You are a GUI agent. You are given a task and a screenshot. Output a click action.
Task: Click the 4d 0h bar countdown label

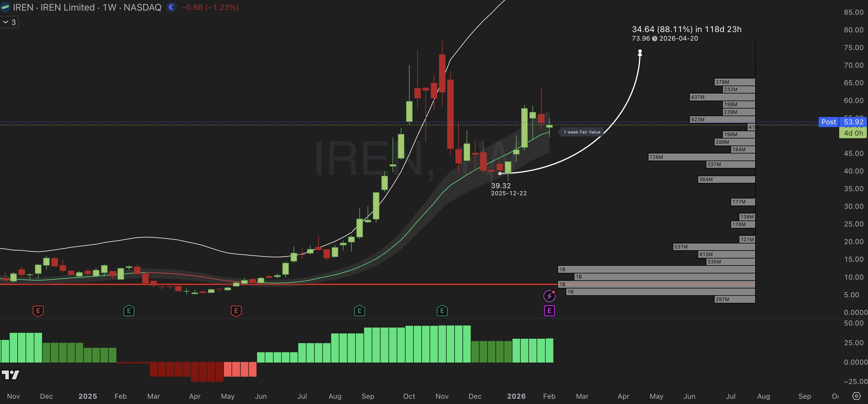(853, 133)
